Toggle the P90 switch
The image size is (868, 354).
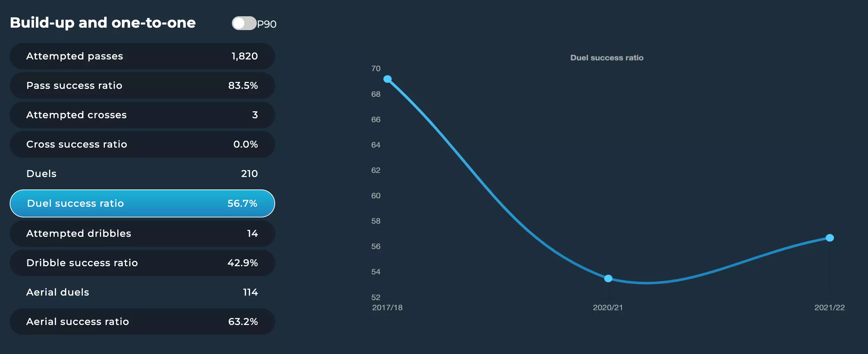coord(244,23)
